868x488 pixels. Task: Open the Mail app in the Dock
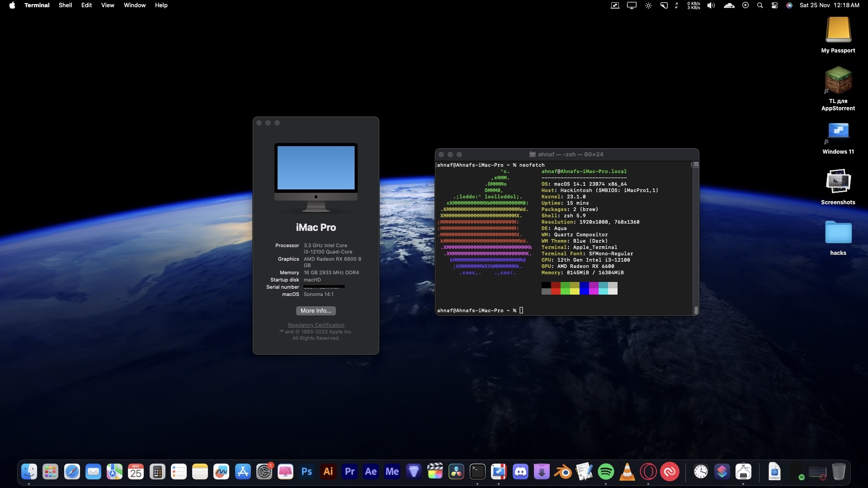coord(93,472)
